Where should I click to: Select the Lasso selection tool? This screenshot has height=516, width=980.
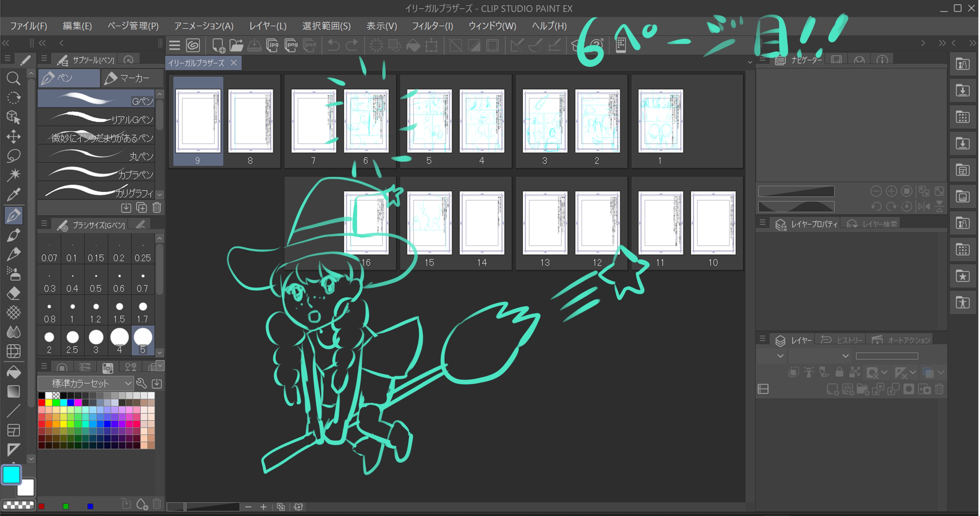point(13,156)
